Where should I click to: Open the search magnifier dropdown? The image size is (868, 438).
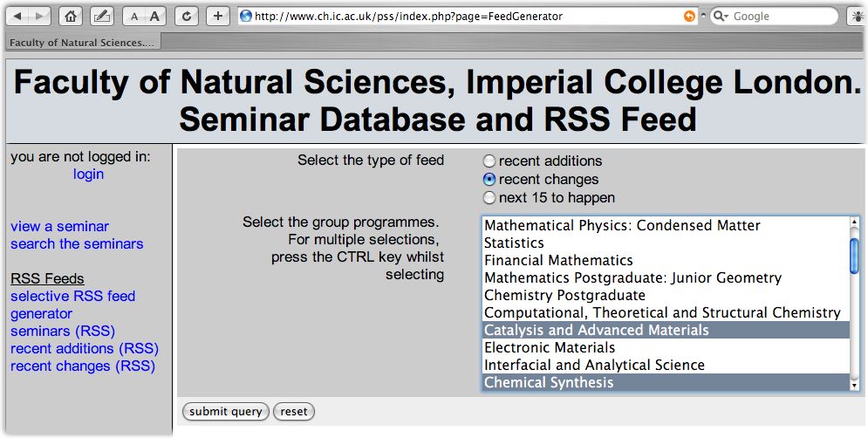721,17
